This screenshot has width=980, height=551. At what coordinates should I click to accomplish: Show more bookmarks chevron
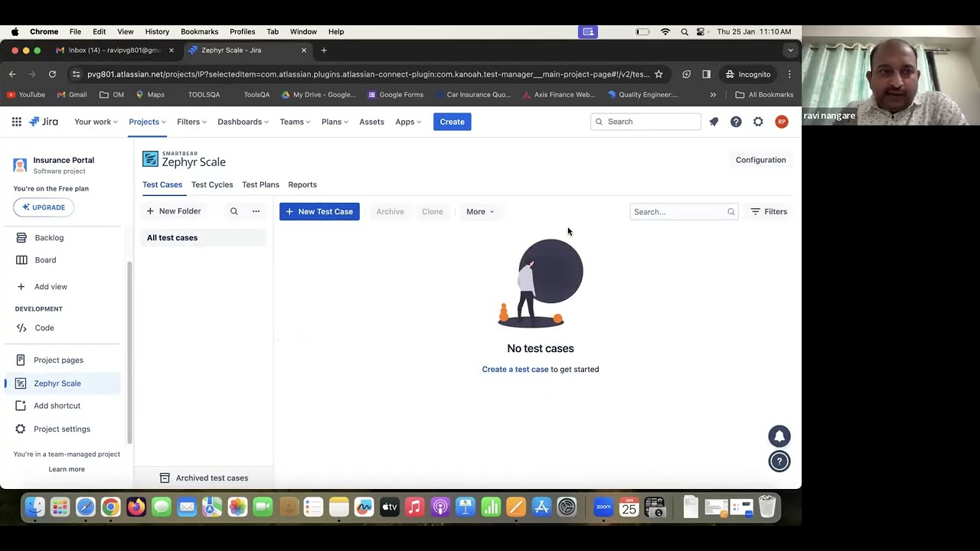tap(713, 95)
